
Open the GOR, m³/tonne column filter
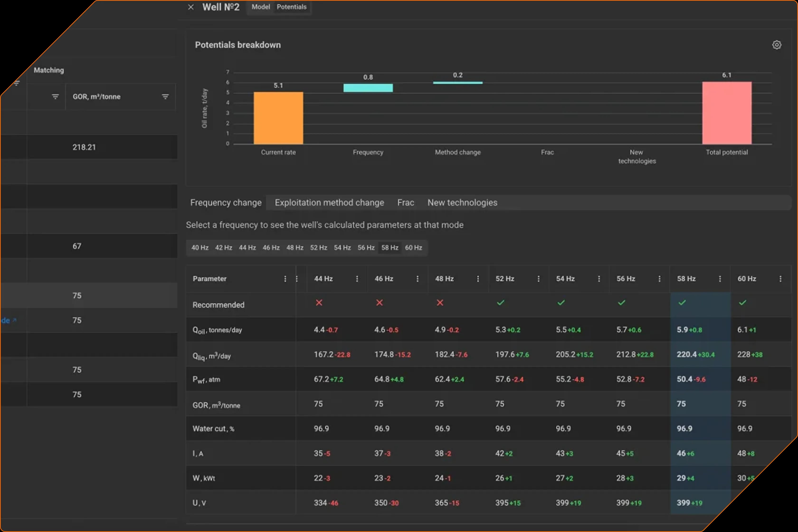(165, 97)
